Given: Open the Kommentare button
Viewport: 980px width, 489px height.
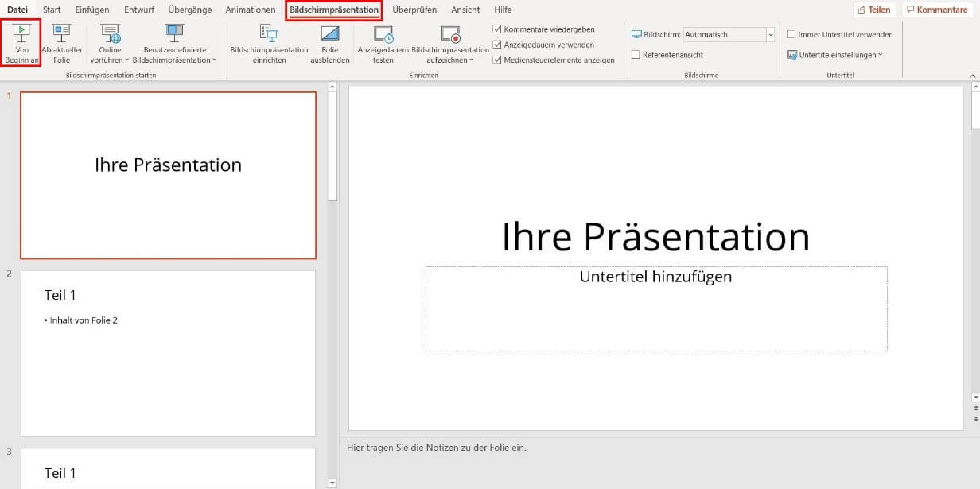Looking at the screenshot, I should coord(936,10).
